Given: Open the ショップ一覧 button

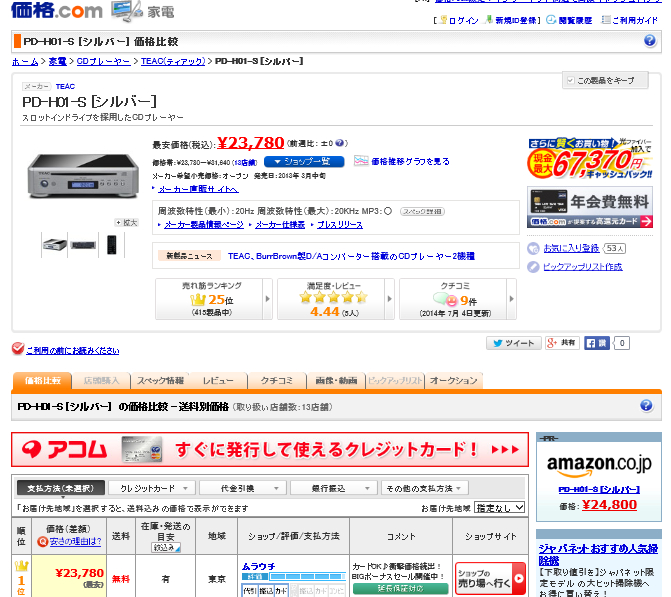Looking at the screenshot, I should tap(304, 162).
